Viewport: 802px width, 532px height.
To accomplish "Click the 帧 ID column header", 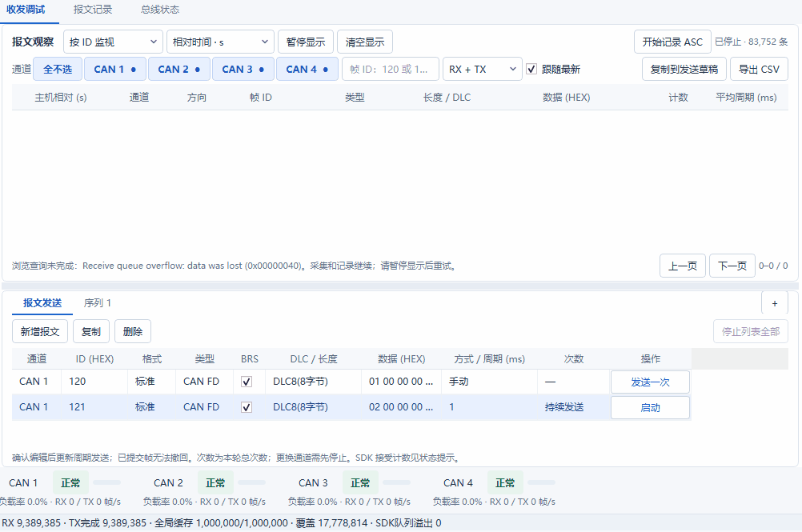I will 261,97.
